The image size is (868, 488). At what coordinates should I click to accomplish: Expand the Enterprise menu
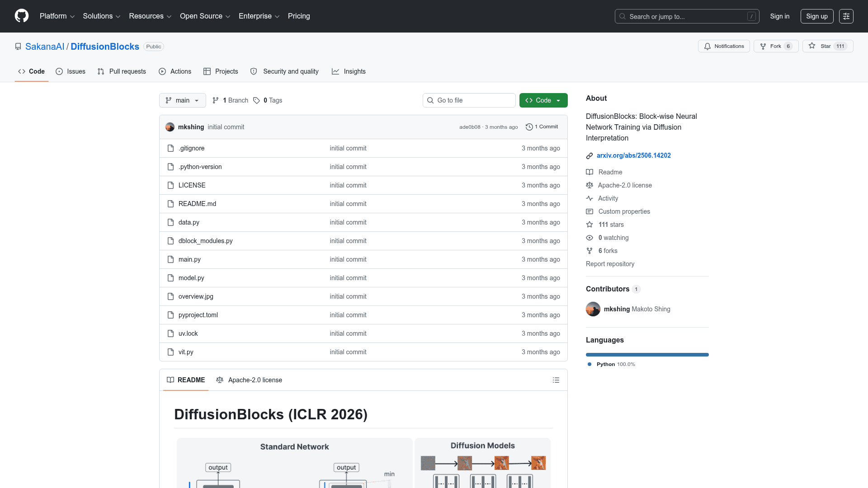tap(259, 16)
